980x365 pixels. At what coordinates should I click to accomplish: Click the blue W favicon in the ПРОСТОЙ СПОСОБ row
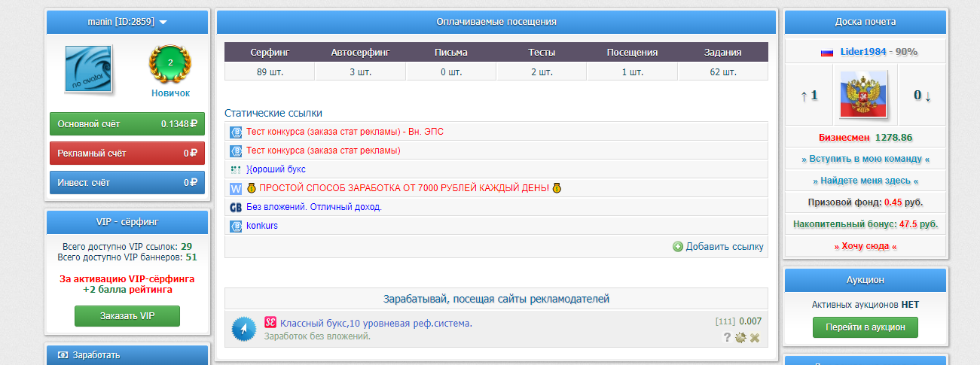point(235,188)
